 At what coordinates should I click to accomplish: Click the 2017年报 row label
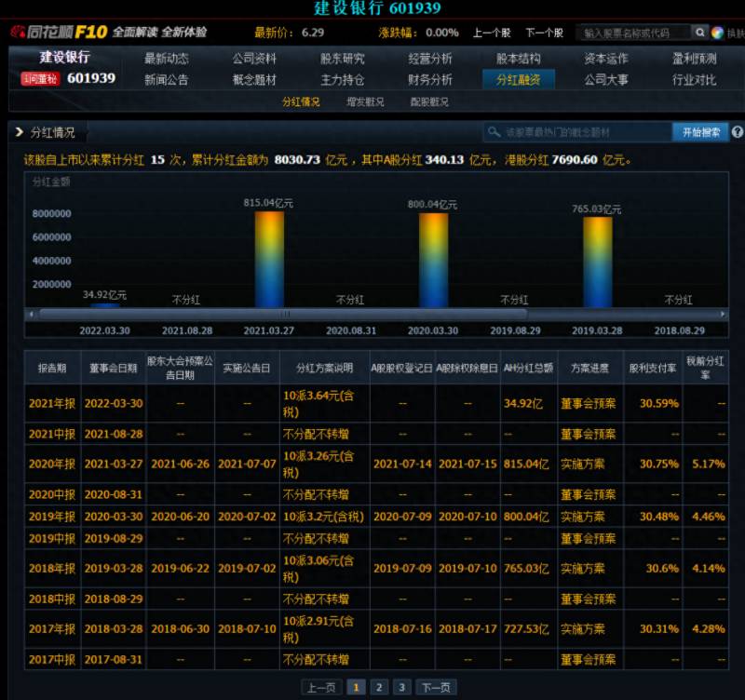[x=52, y=628]
